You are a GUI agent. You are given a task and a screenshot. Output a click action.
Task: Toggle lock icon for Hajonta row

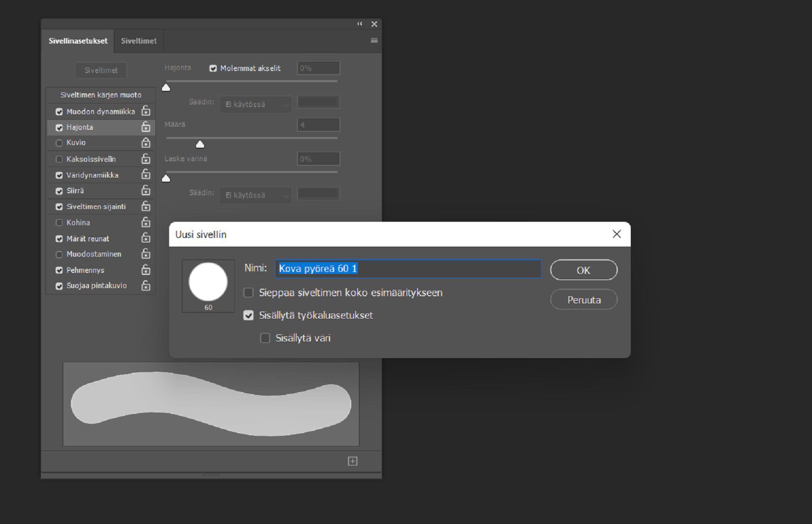coord(146,127)
